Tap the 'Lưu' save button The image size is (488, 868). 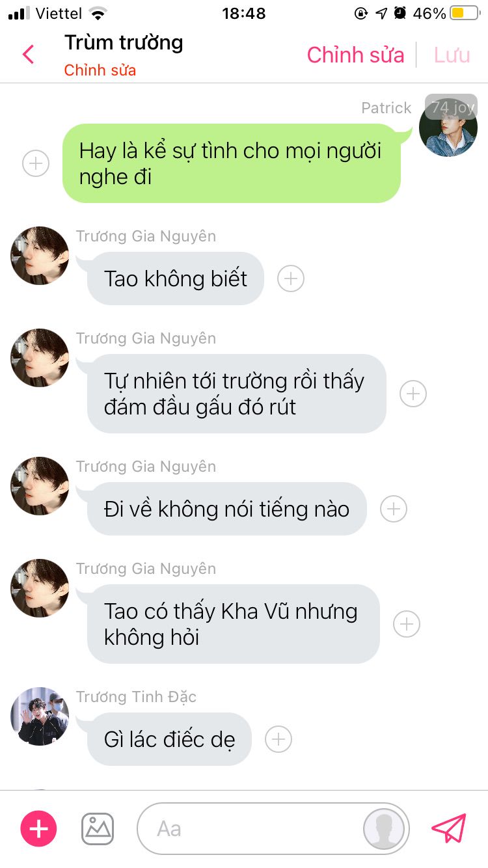click(452, 55)
